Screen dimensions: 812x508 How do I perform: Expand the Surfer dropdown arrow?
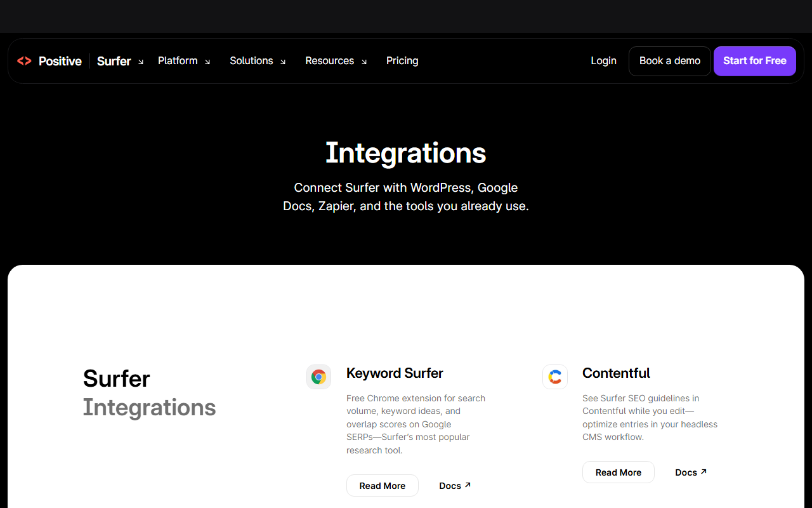pos(141,62)
